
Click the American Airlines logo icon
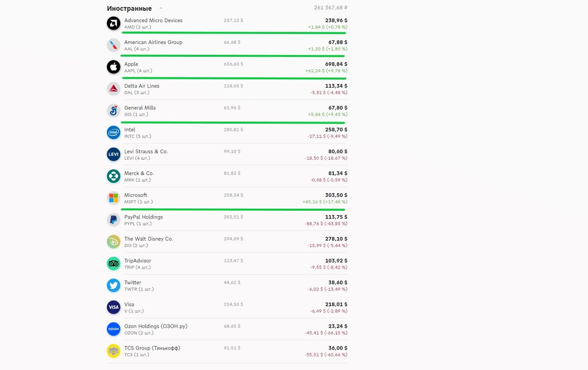click(114, 45)
